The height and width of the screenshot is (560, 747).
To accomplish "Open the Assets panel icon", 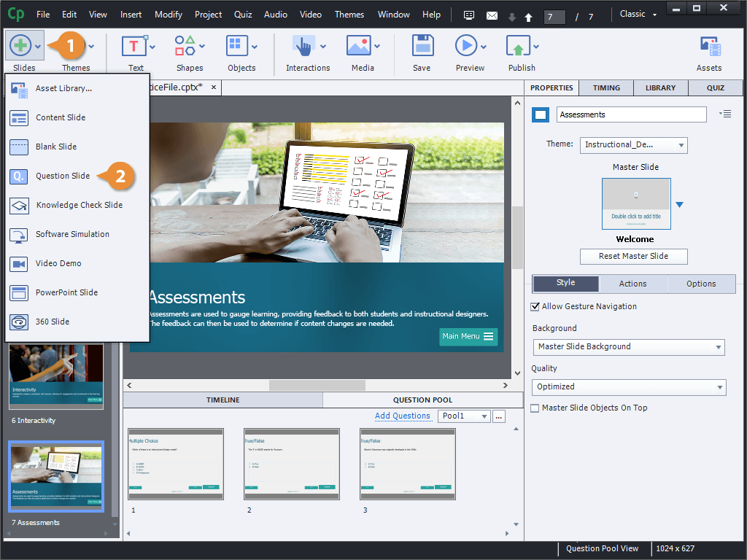I will coord(709,48).
